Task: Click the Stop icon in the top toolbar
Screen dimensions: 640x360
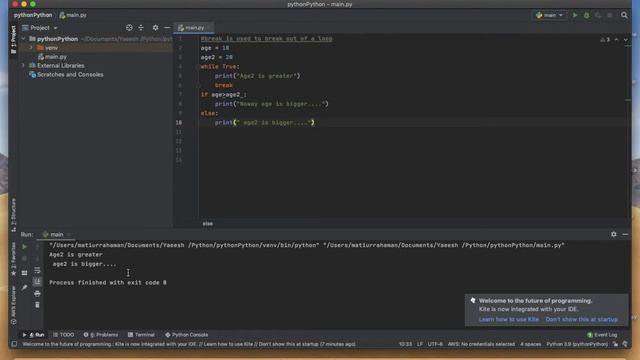Action: coord(610,15)
